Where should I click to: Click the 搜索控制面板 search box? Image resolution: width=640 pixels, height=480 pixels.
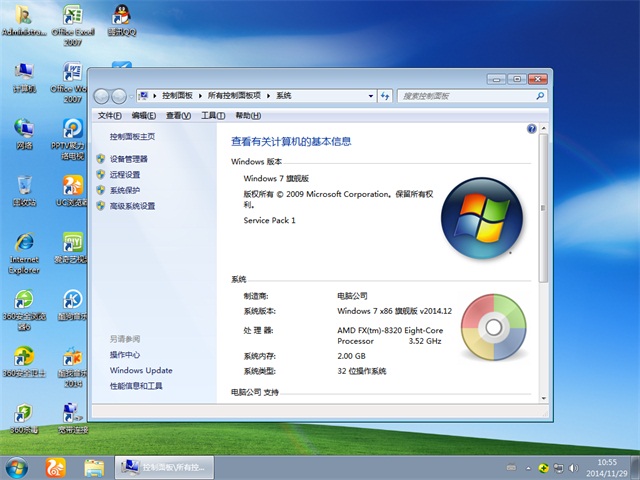point(465,96)
